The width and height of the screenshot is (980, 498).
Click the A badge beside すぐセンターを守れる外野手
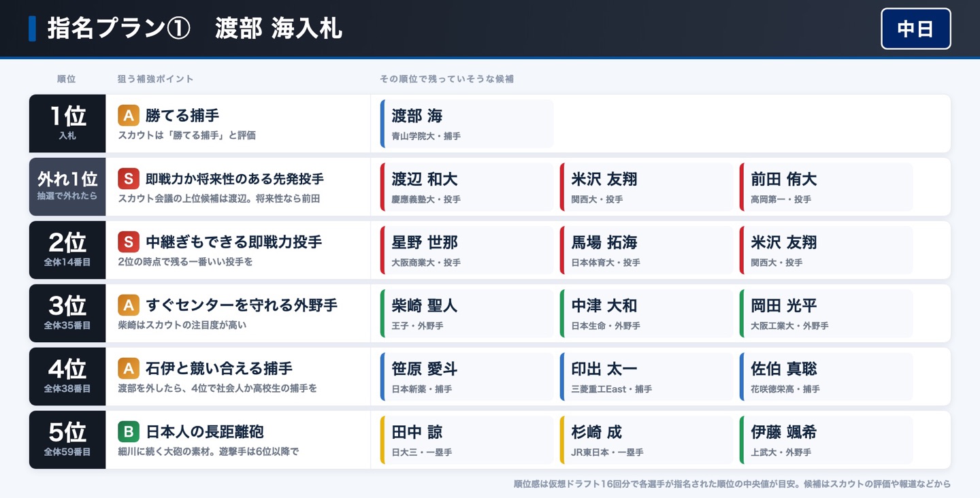tap(129, 305)
